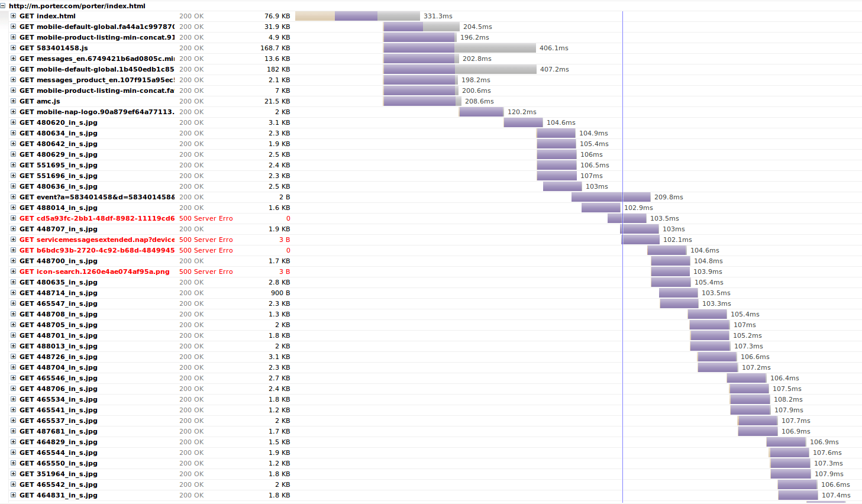Select the request name GET 448708_in_s.jpg

(x=59, y=314)
